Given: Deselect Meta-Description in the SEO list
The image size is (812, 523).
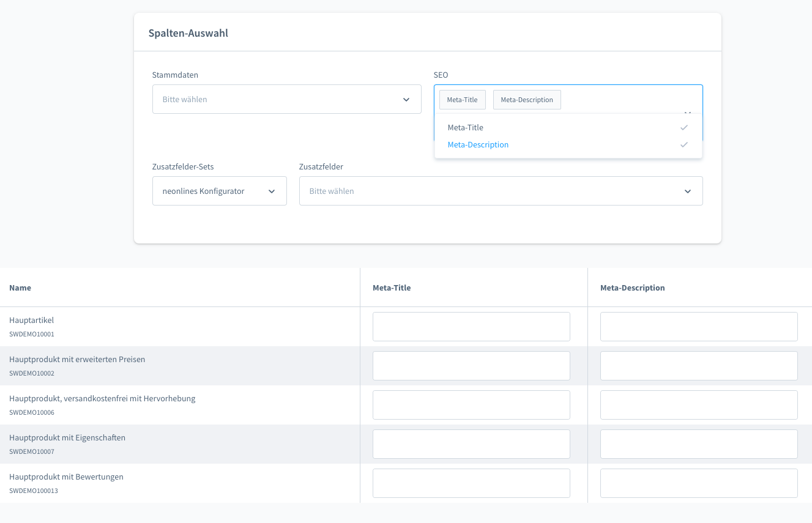Looking at the screenshot, I should click(478, 145).
